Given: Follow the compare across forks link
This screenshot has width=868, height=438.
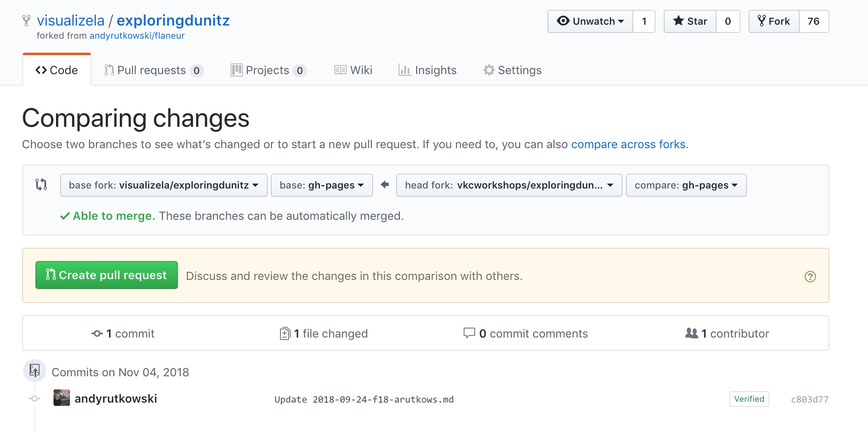Looking at the screenshot, I should 628,144.
